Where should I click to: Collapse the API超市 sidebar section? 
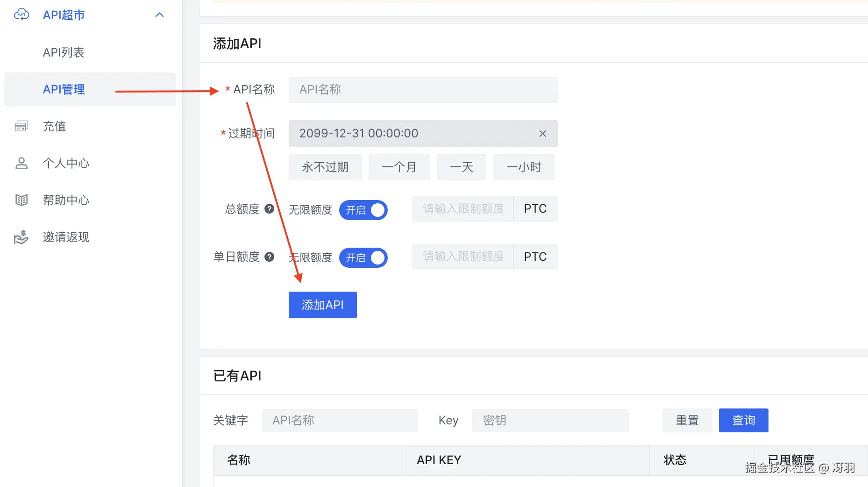coord(159,14)
